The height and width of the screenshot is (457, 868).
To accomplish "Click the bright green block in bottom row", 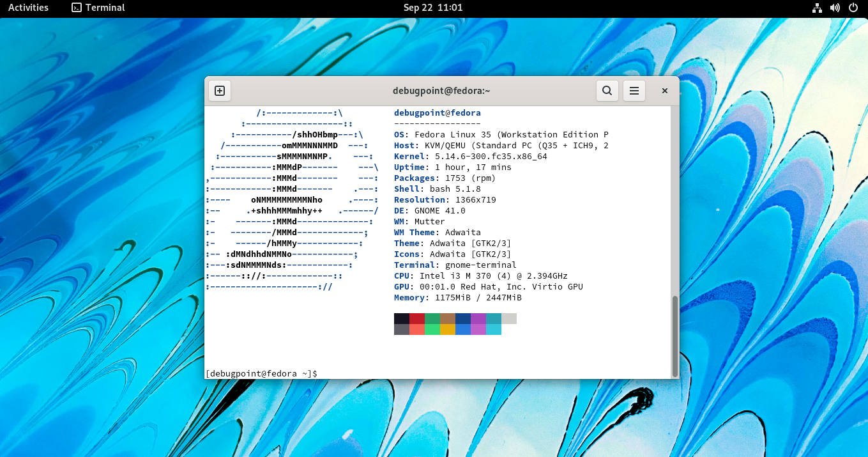I will [432, 330].
